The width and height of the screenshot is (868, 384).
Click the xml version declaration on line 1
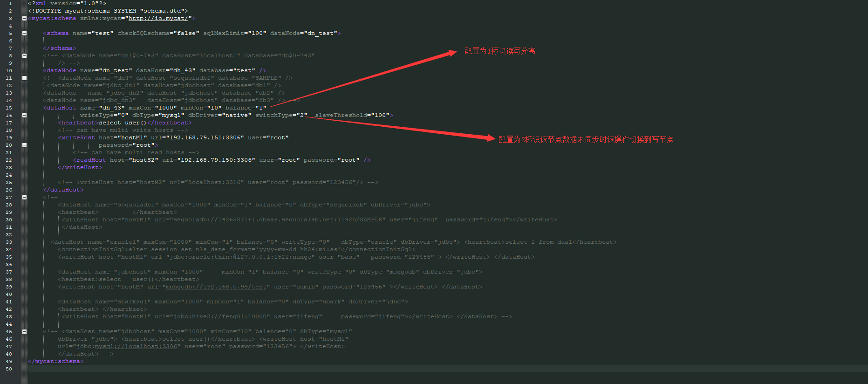click(67, 4)
